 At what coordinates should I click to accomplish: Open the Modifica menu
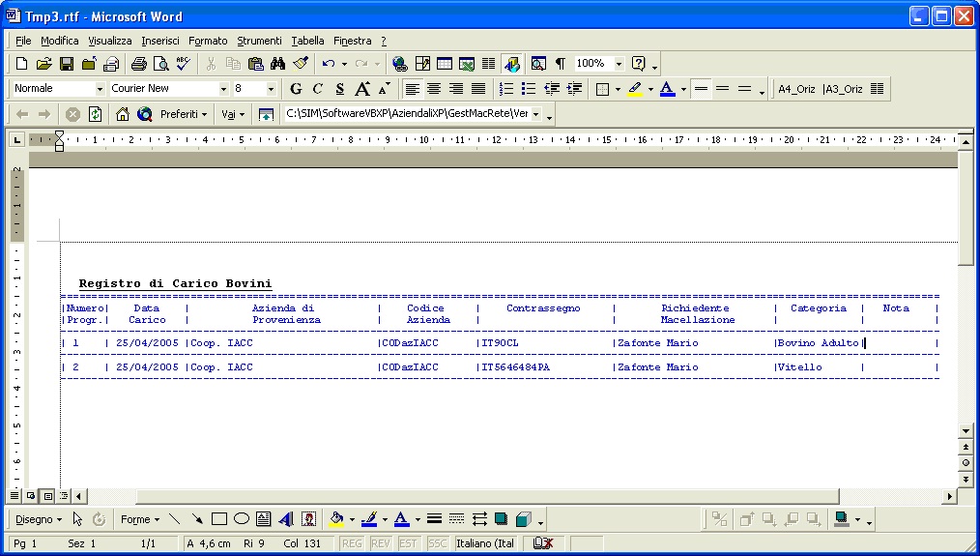[x=59, y=41]
